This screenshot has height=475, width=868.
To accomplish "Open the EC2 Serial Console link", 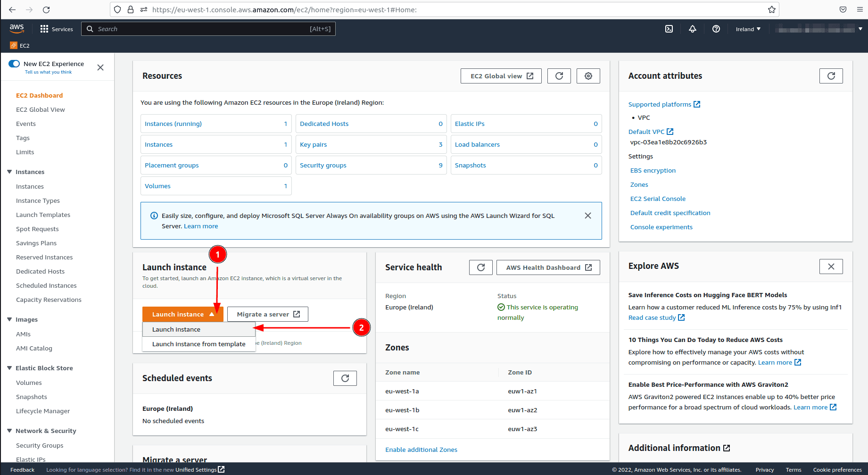I will click(x=658, y=199).
